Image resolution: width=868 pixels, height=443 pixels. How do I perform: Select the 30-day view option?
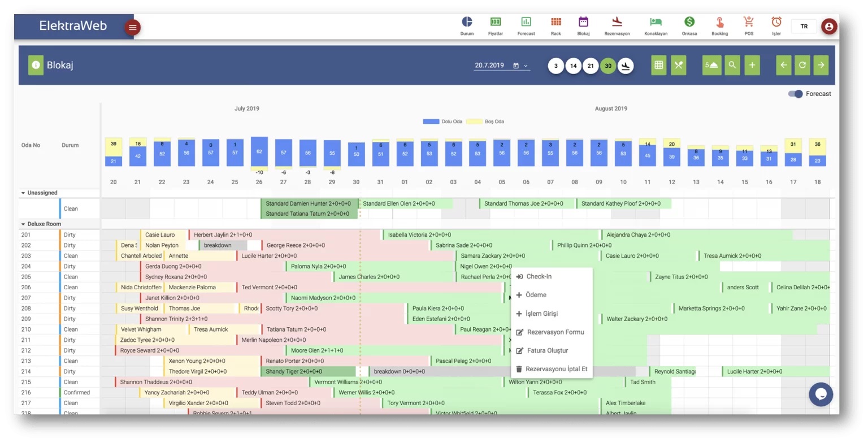point(608,66)
